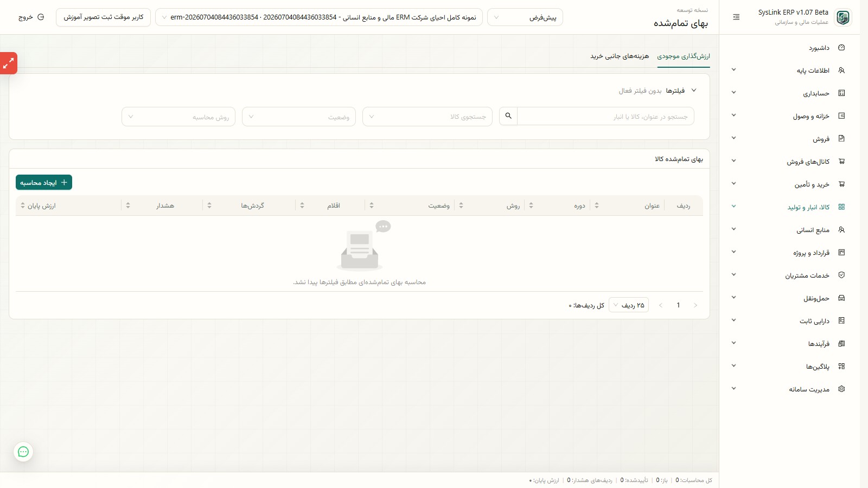
Task: Expand the فروش menu chevron
Action: point(733,138)
